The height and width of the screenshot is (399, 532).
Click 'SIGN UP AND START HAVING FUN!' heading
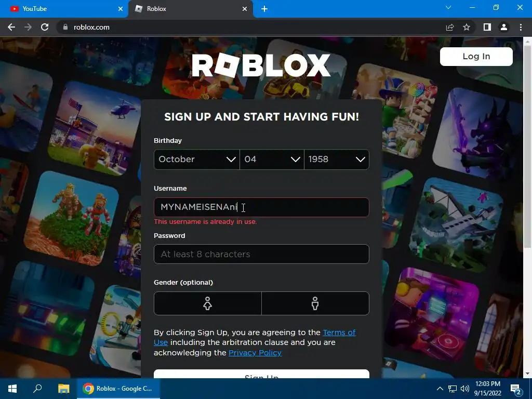261,117
